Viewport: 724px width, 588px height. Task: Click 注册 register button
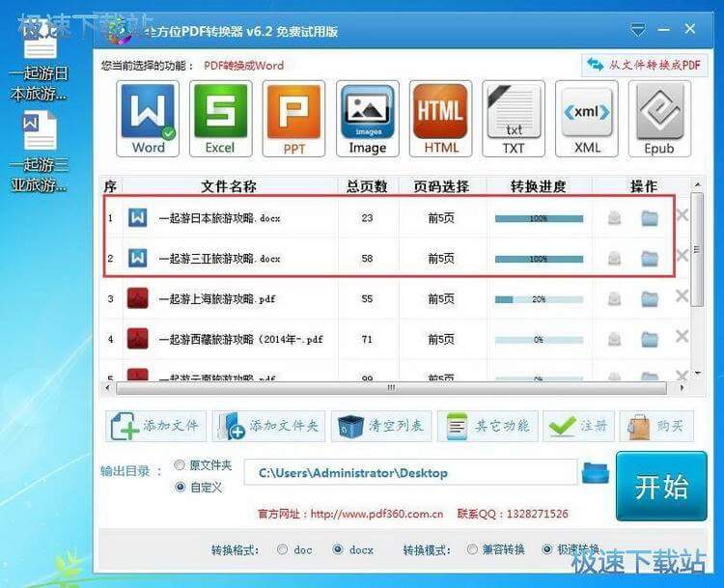tap(579, 426)
